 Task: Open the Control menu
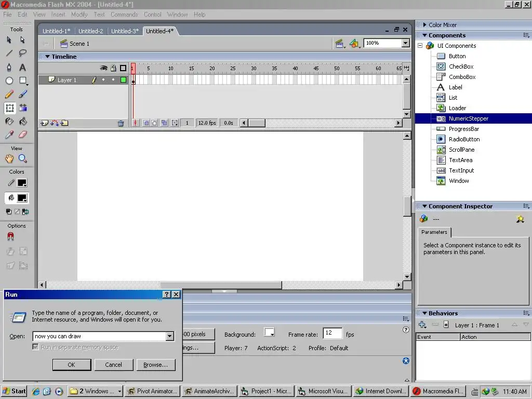pyautogui.click(x=152, y=15)
